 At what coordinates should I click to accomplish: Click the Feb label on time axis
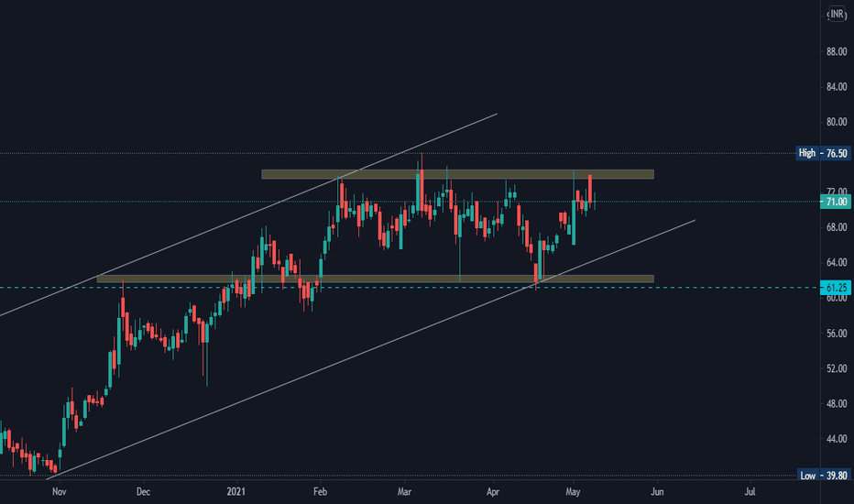tap(321, 491)
